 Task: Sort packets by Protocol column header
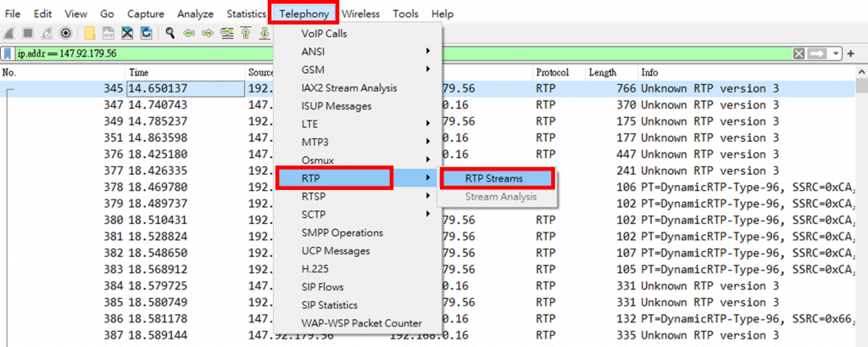pos(559,73)
